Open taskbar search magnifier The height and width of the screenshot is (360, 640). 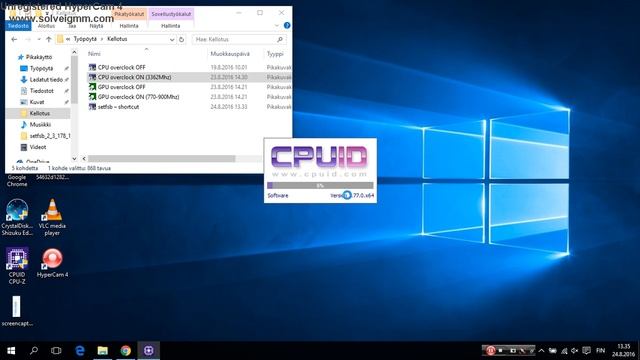[x=34, y=351]
